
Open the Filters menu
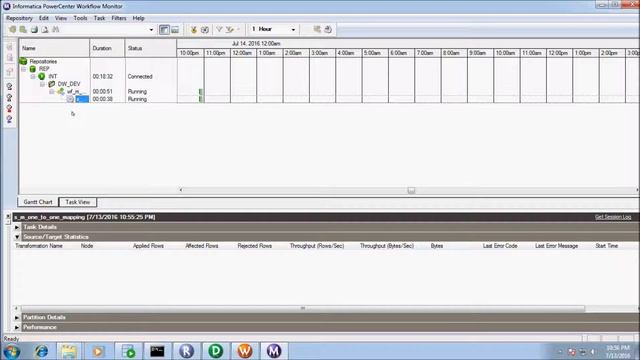(119, 18)
